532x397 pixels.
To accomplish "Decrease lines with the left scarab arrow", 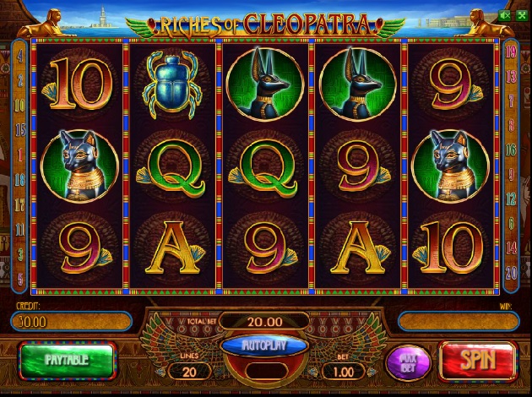I will [162, 373].
